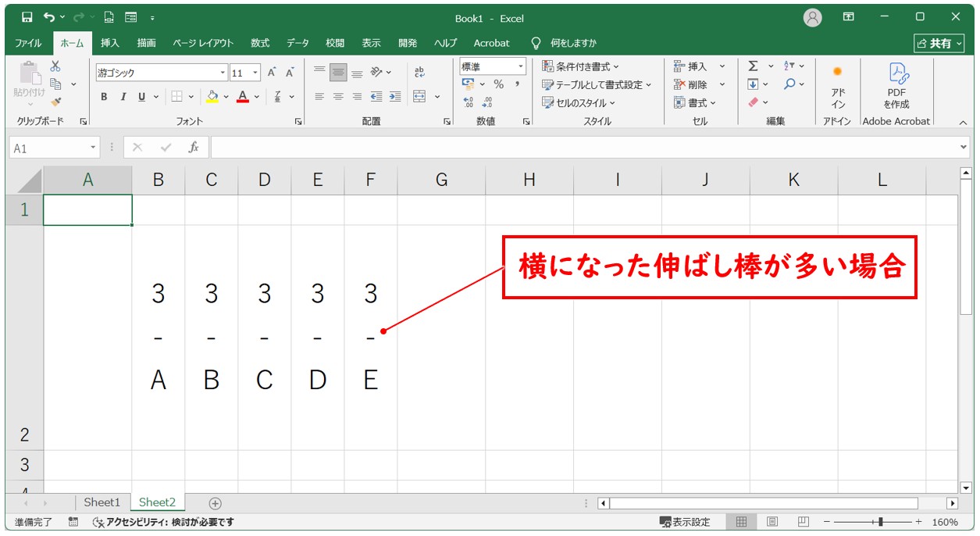The height and width of the screenshot is (536, 980).
Task: Add a new sheet with plus icon
Action: [x=216, y=503]
